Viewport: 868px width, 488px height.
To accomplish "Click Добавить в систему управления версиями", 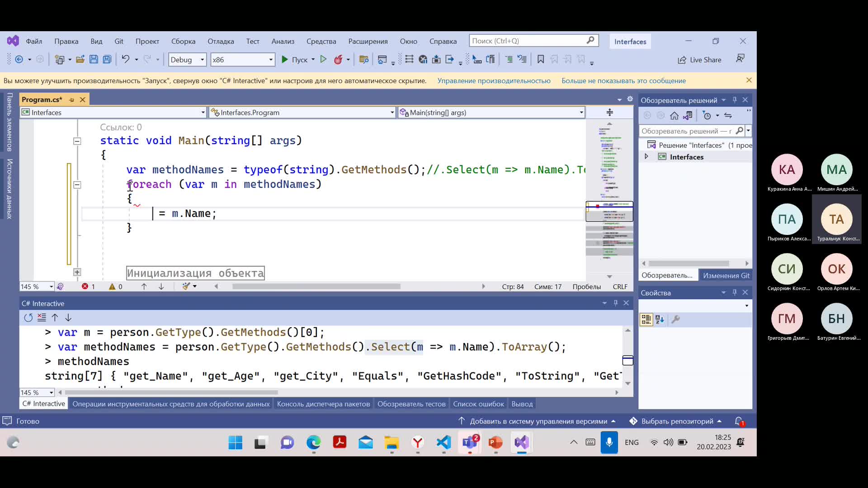I will click(538, 421).
